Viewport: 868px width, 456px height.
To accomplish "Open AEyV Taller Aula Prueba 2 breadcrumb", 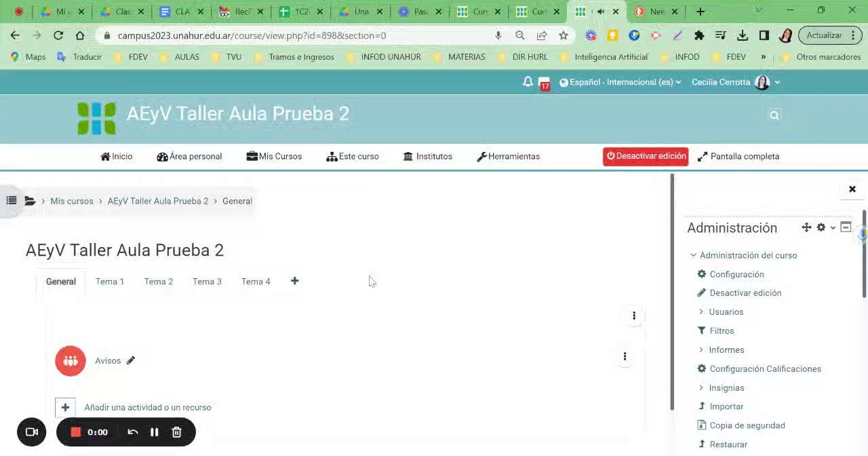I will (x=158, y=201).
